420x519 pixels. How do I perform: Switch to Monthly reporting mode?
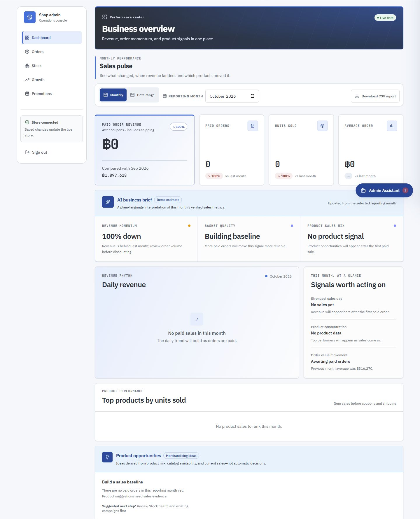pos(113,95)
